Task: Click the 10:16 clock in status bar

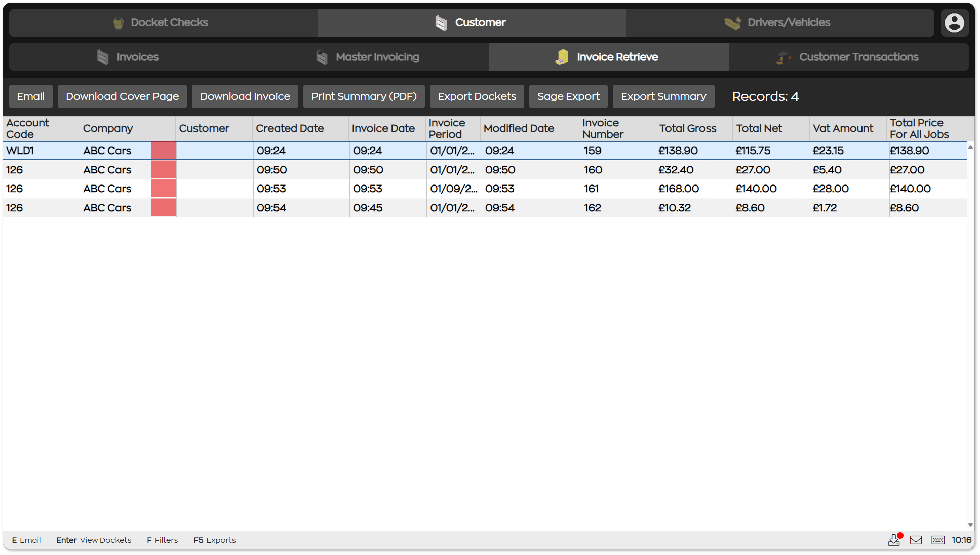Action: [x=961, y=540]
